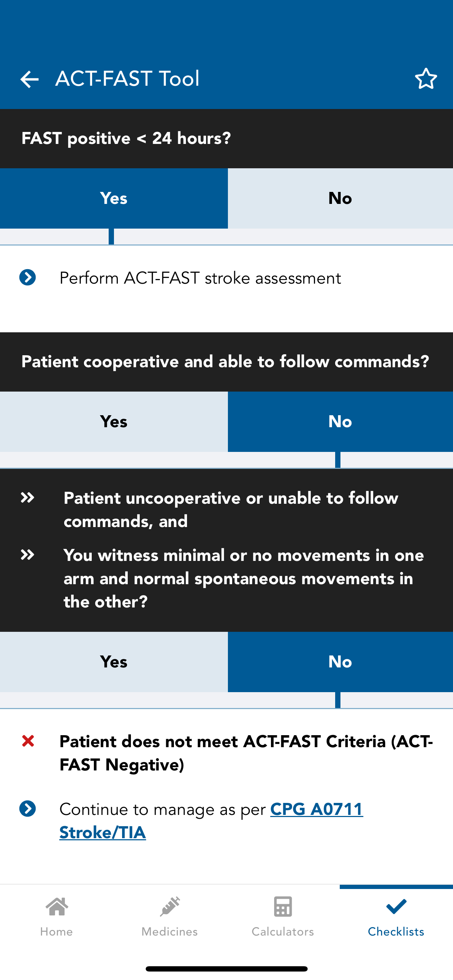
Task: Tap the back arrow icon
Action: (x=29, y=79)
